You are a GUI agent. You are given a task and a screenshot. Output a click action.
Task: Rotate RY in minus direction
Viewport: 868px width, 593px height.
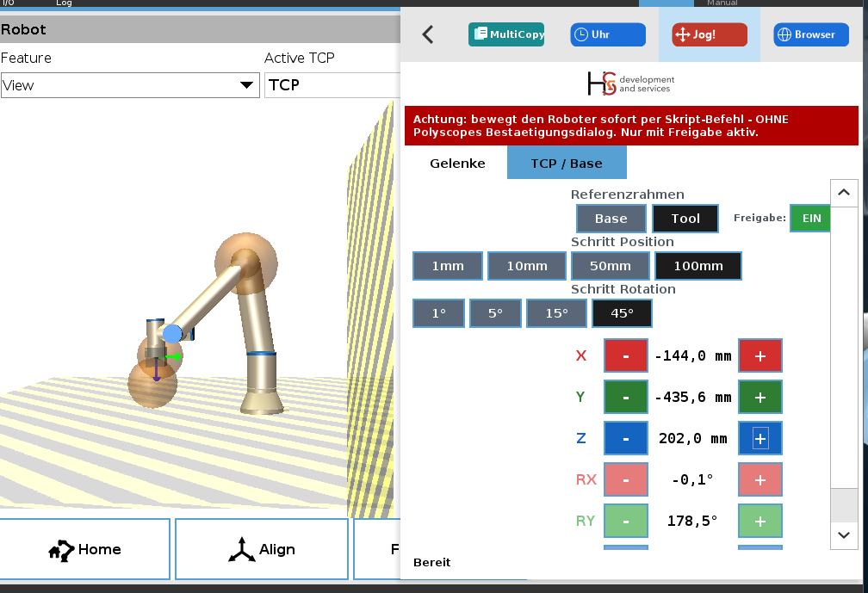[x=625, y=521]
